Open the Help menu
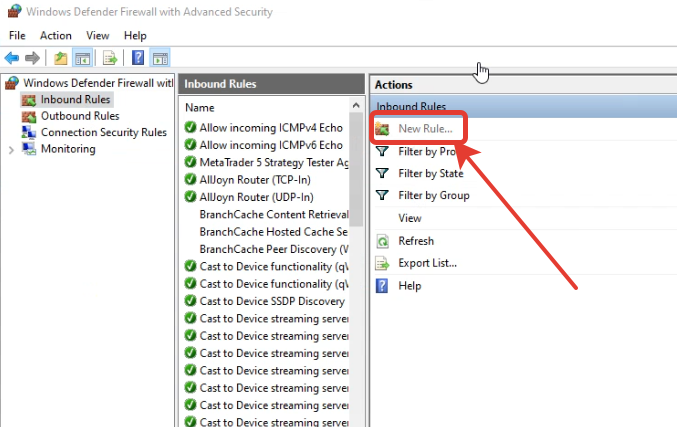677x427 pixels. [x=135, y=35]
